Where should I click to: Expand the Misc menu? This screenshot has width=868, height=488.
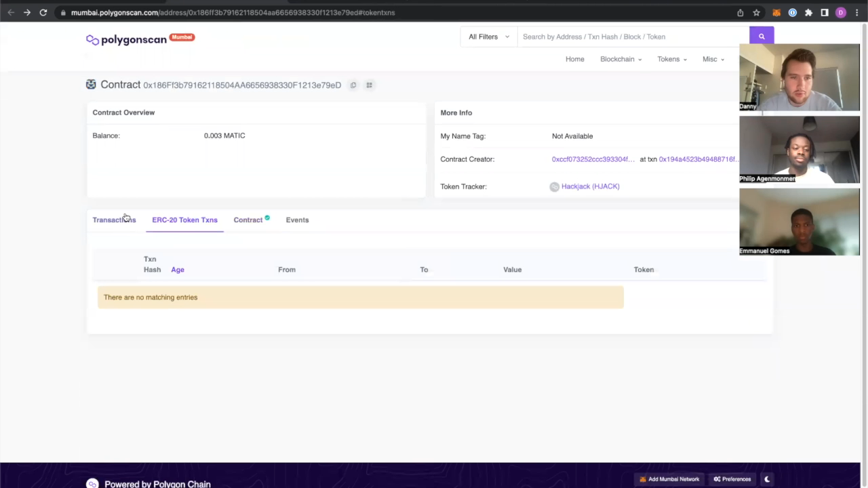click(x=713, y=59)
